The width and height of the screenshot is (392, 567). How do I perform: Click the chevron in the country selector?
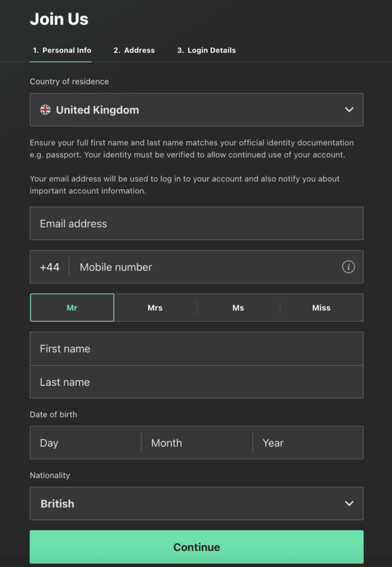pyautogui.click(x=349, y=110)
